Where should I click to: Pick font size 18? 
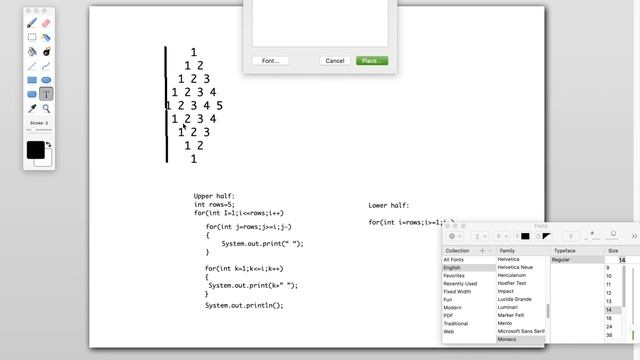click(x=613, y=318)
